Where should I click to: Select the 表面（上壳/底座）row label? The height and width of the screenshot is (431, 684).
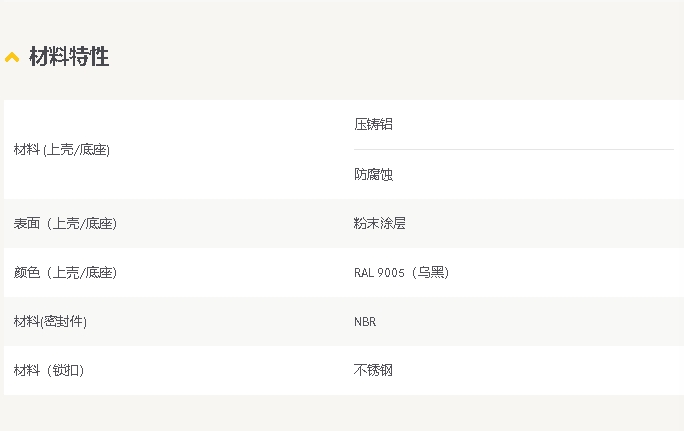pyautogui.click(x=65, y=223)
